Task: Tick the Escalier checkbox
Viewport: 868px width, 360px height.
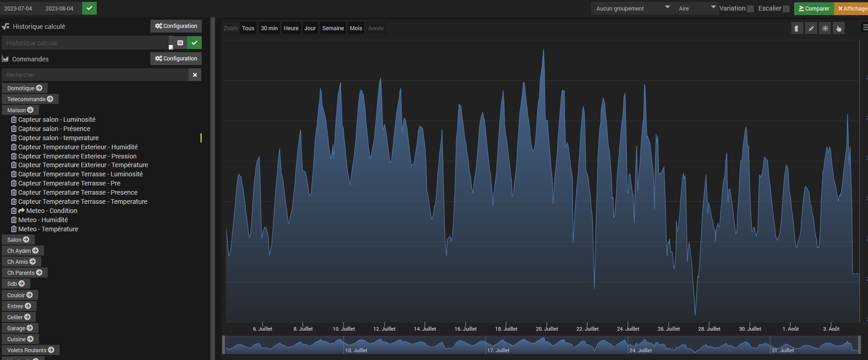Action: 786,9
